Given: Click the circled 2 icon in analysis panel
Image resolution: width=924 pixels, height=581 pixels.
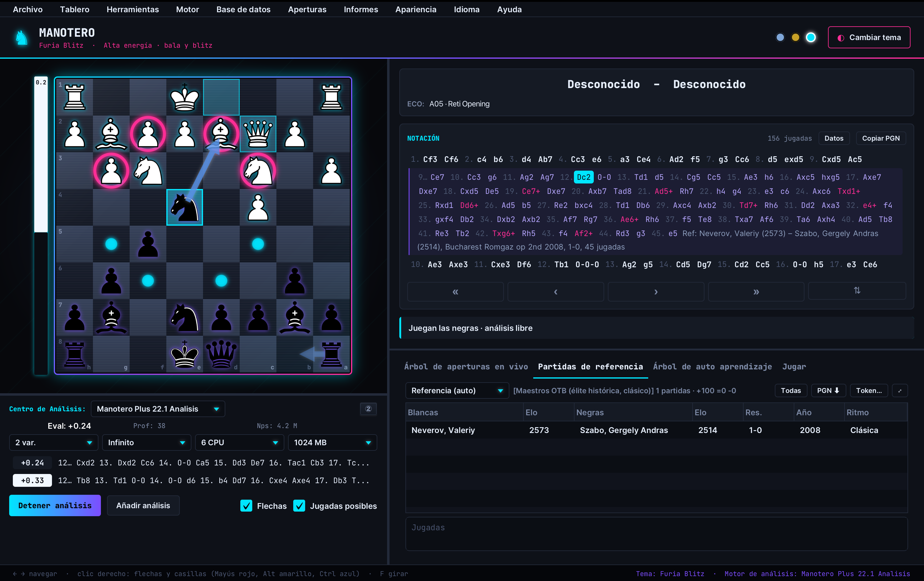Looking at the screenshot, I should (368, 409).
